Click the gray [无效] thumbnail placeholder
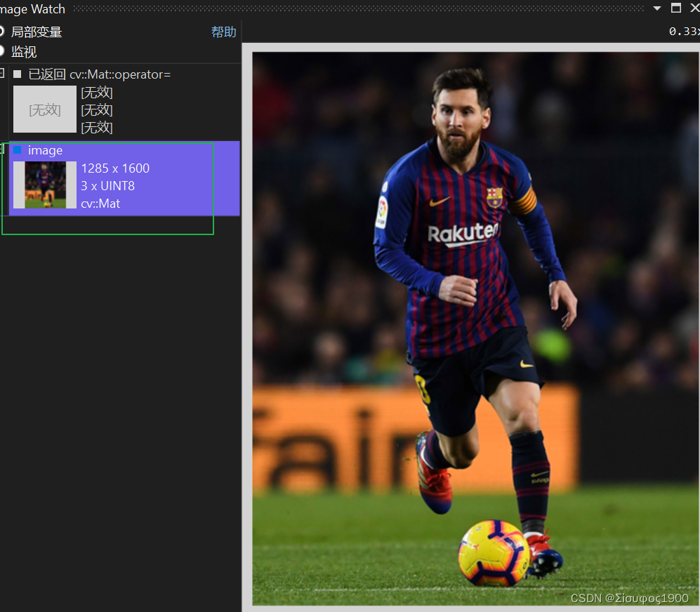Image resolution: width=700 pixels, height=612 pixels. click(x=45, y=109)
